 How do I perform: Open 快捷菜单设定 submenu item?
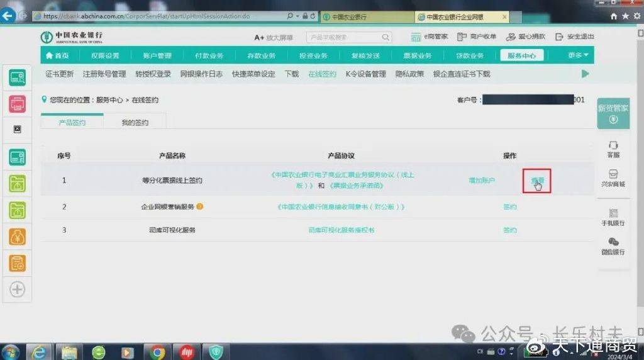[253, 74]
